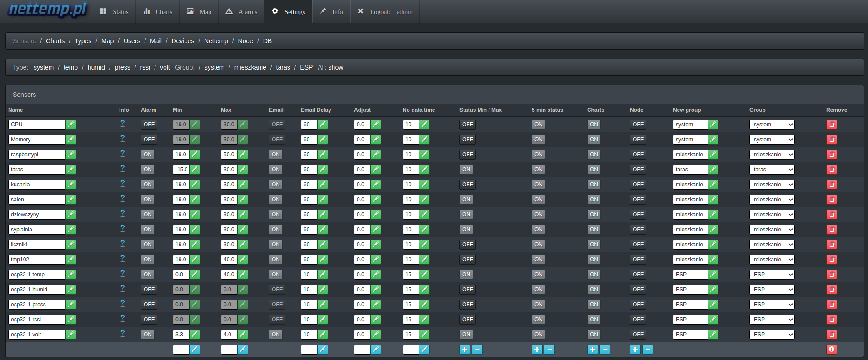Expand the Group dropdown for esp32-1-temp
868x360 pixels.
click(772, 275)
